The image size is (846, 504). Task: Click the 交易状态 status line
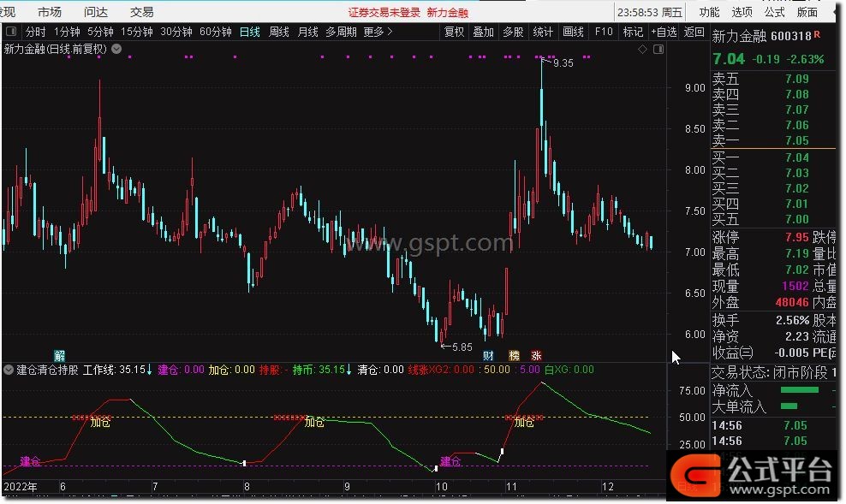point(774,372)
